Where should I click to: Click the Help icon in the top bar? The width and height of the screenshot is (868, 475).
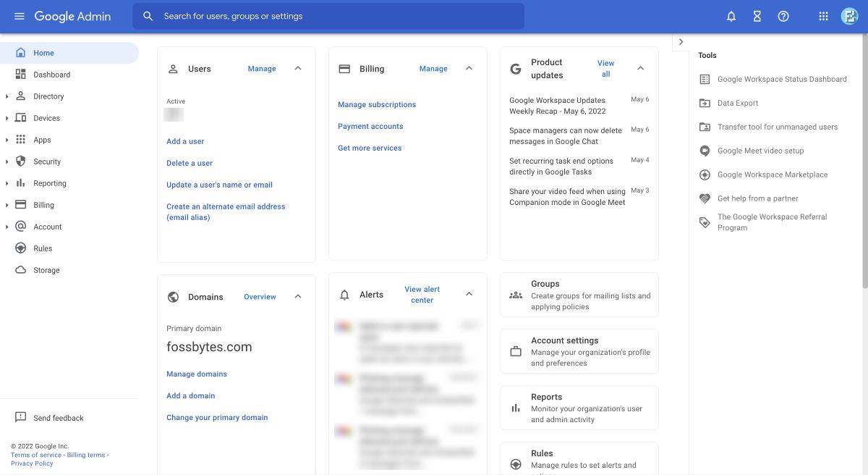click(783, 16)
